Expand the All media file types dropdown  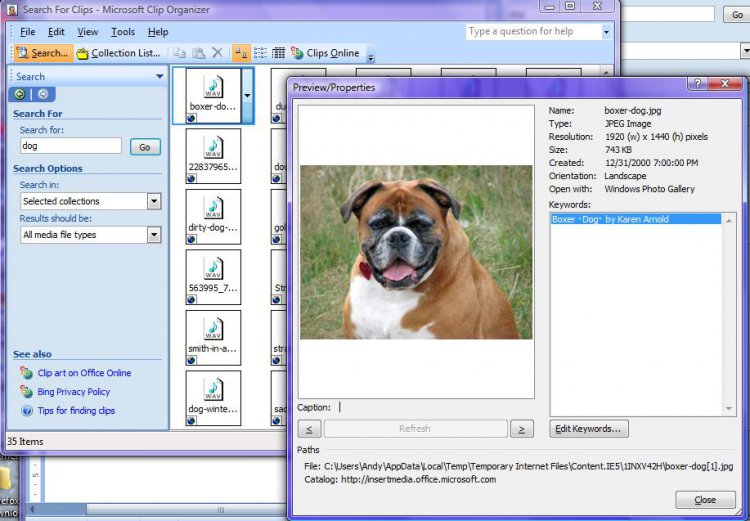pos(154,235)
